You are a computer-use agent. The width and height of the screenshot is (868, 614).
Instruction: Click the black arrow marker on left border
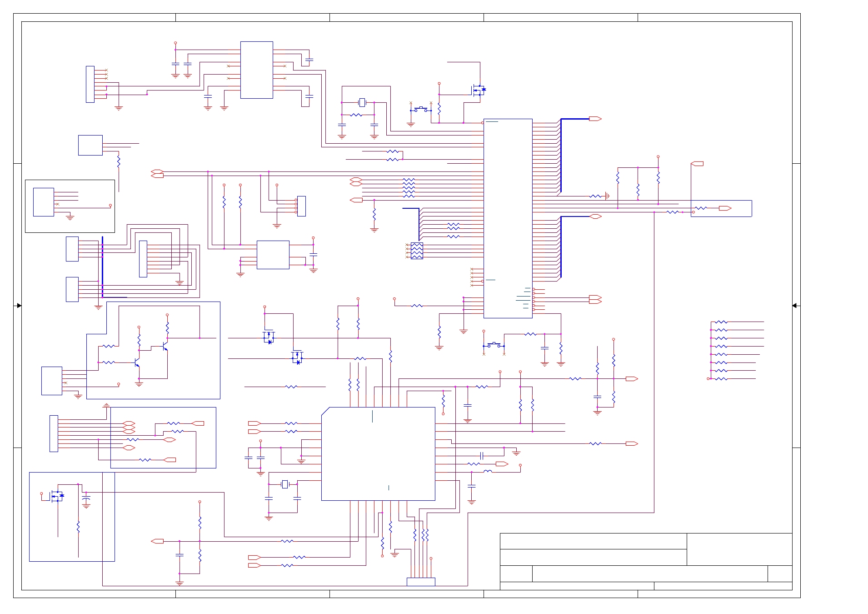coord(19,306)
